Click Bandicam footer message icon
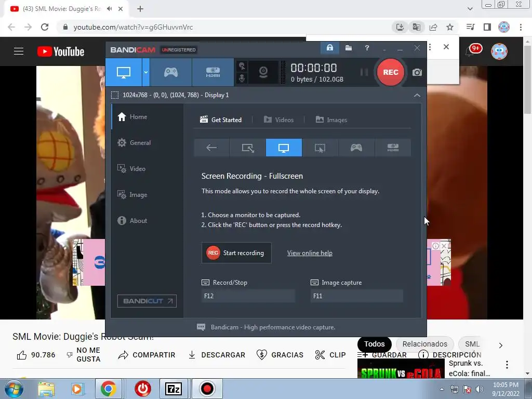The width and height of the screenshot is (532, 399). pos(201,327)
